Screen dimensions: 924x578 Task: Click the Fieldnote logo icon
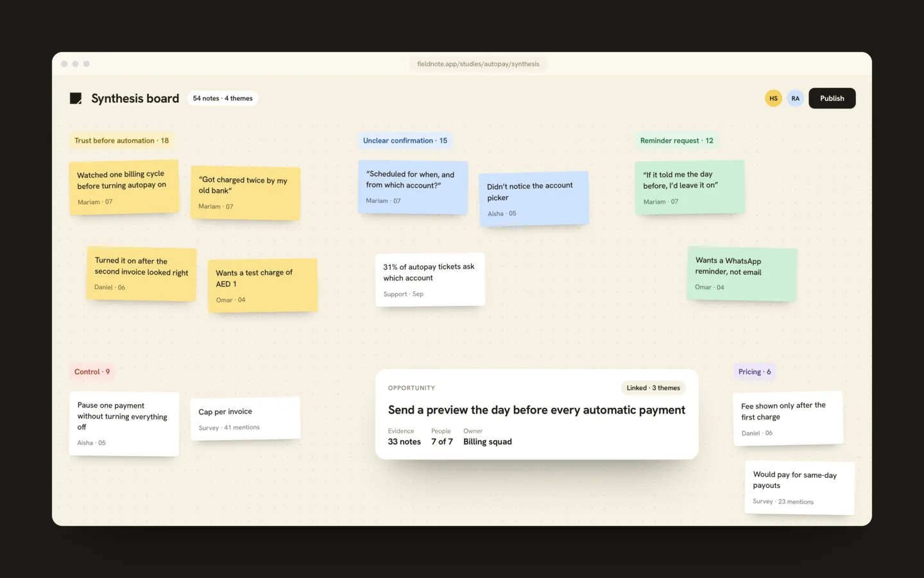coord(76,98)
